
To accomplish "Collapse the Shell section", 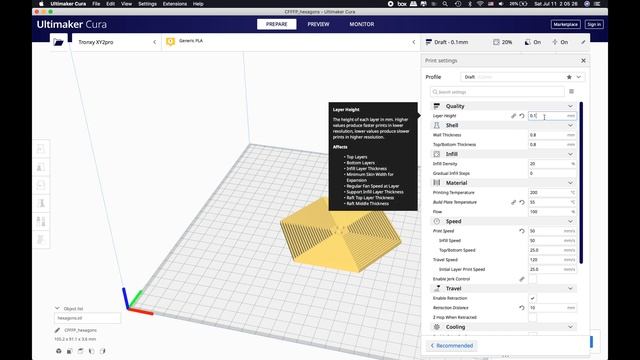I will pos(570,125).
